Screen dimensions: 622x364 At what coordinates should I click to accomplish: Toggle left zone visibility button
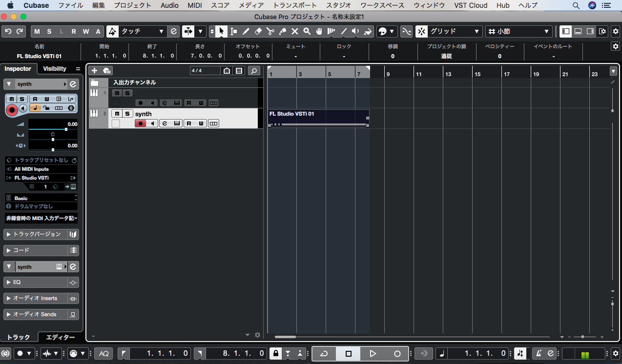[x=566, y=31]
